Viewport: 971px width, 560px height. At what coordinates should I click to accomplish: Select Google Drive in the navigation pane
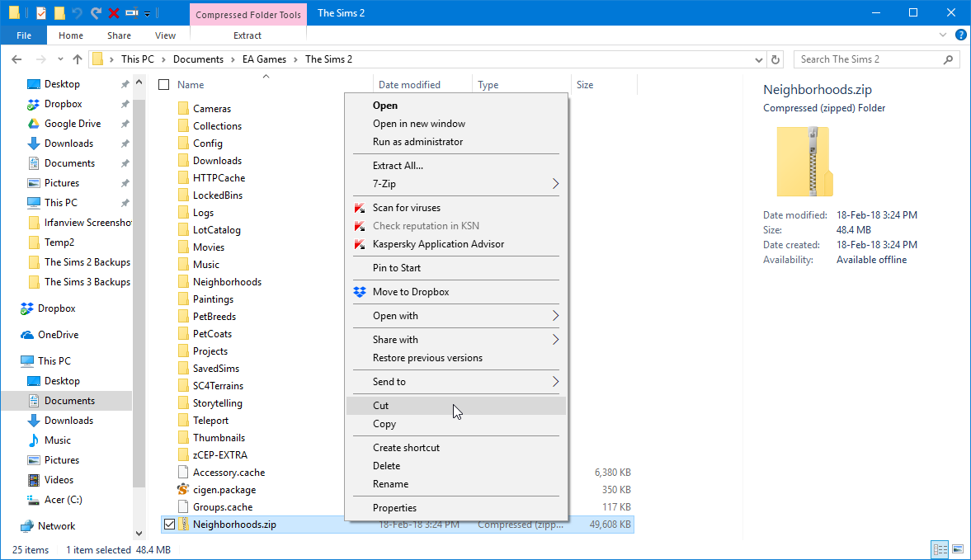point(73,124)
